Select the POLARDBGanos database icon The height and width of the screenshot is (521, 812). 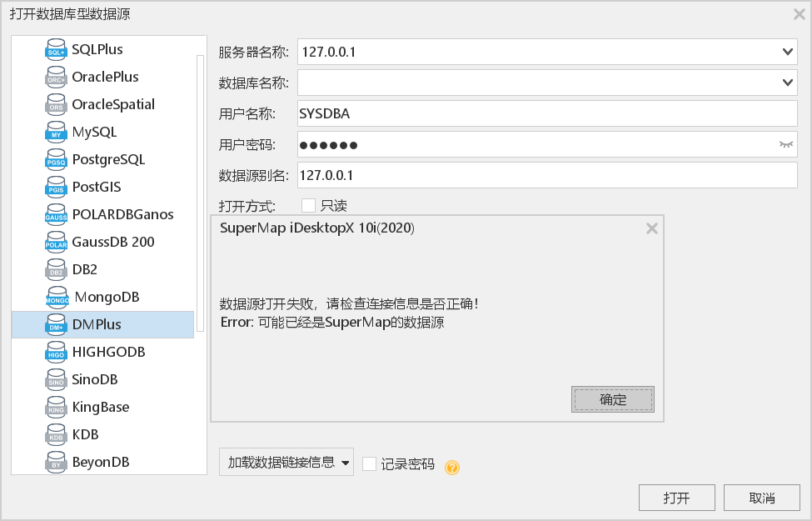tap(56, 214)
